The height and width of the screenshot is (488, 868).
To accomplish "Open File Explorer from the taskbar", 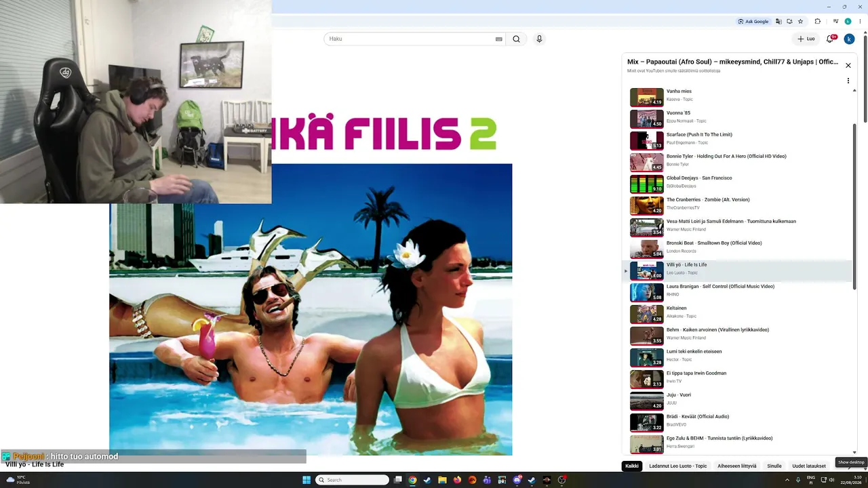I will coord(442,480).
